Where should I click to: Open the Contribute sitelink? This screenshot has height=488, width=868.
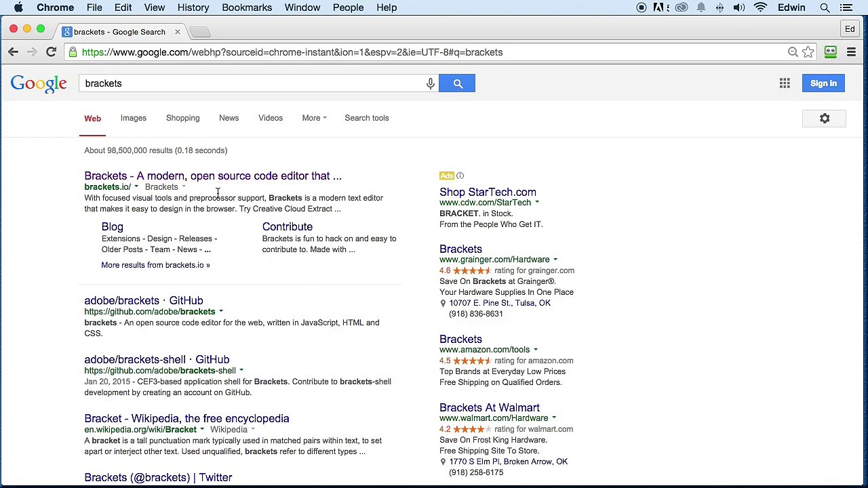[288, 227]
